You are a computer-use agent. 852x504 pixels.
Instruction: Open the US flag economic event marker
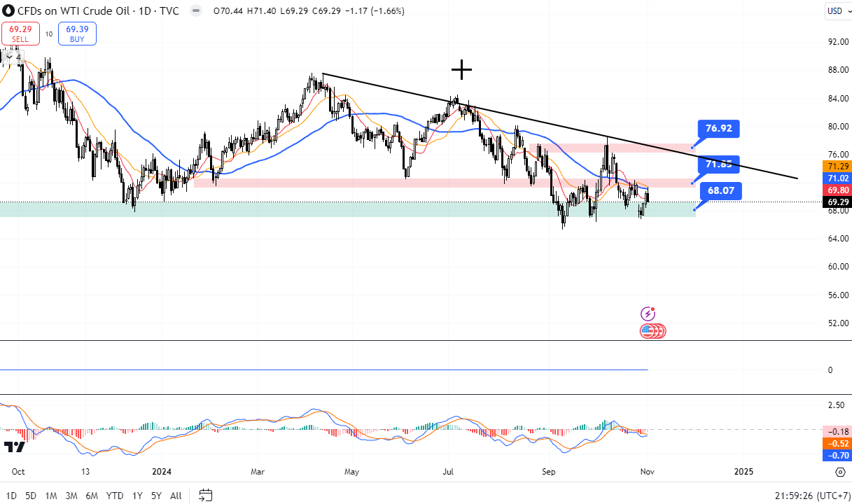point(652,331)
